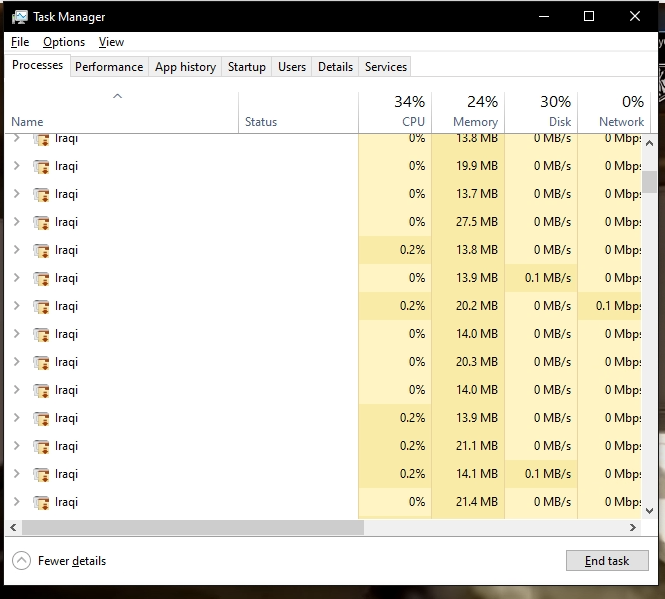Expand Iraqi process with 13.9 MB and 0.1 MB/s disk
Viewport: 665px width, 599px height.
point(17,277)
